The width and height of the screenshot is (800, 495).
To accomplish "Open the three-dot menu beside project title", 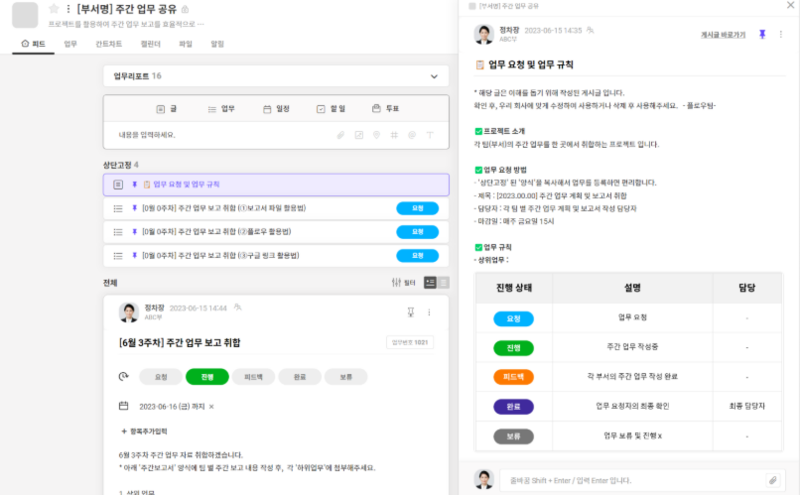I will pos(68,9).
